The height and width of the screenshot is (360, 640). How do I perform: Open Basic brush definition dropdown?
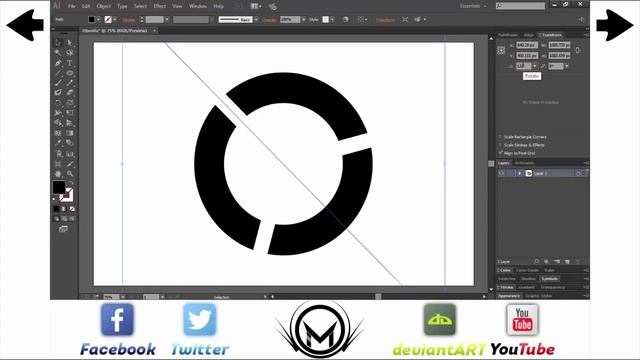click(256, 20)
